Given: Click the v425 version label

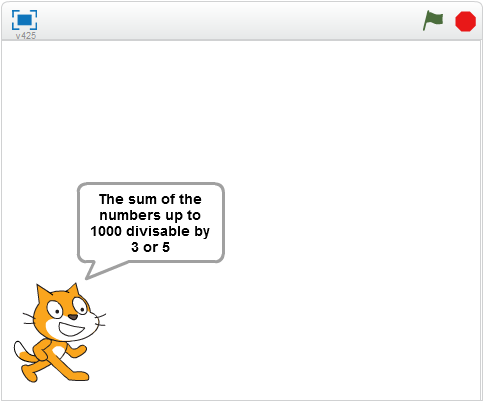Looking at the screenshot, I should 26,35.
